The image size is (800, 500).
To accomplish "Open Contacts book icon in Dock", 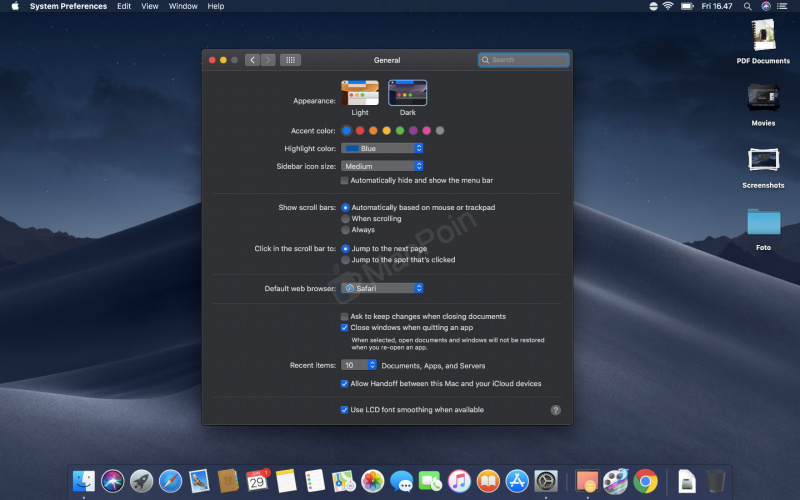I will pyautogui.click(x=228, y=481).
